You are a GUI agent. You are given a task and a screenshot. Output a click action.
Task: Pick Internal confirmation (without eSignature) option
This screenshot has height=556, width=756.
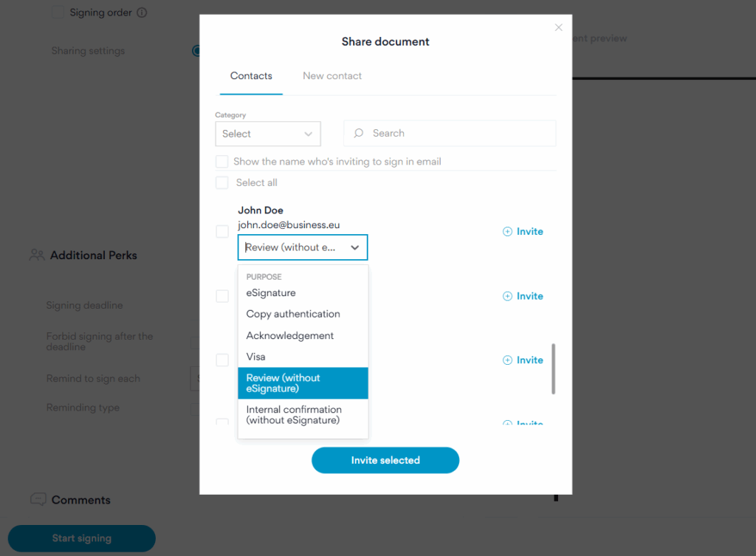point(294,415)
